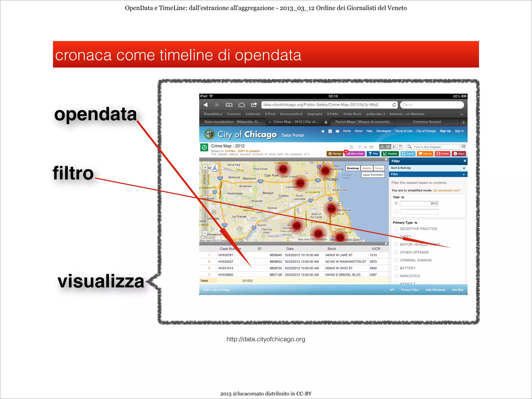
Task: Close the map pane with X
Action: tap(386, 159)
